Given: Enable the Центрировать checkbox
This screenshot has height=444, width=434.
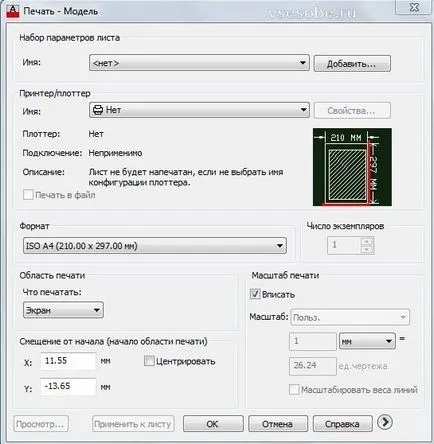Looking at the screenshot, I should click(x=149, y=361).
